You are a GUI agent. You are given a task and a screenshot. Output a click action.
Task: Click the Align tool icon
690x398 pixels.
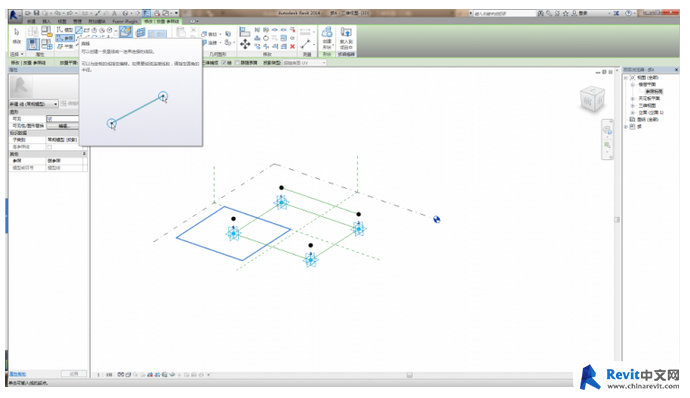tap(244, 32)
